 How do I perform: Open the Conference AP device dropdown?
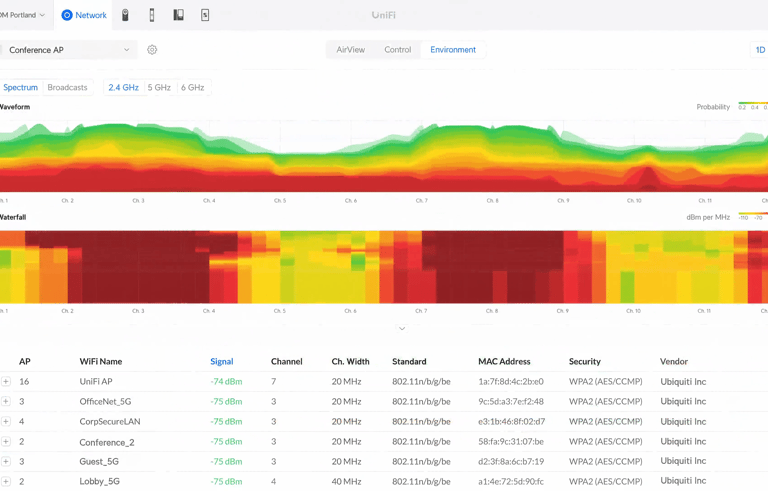click(x=68, y=50)
